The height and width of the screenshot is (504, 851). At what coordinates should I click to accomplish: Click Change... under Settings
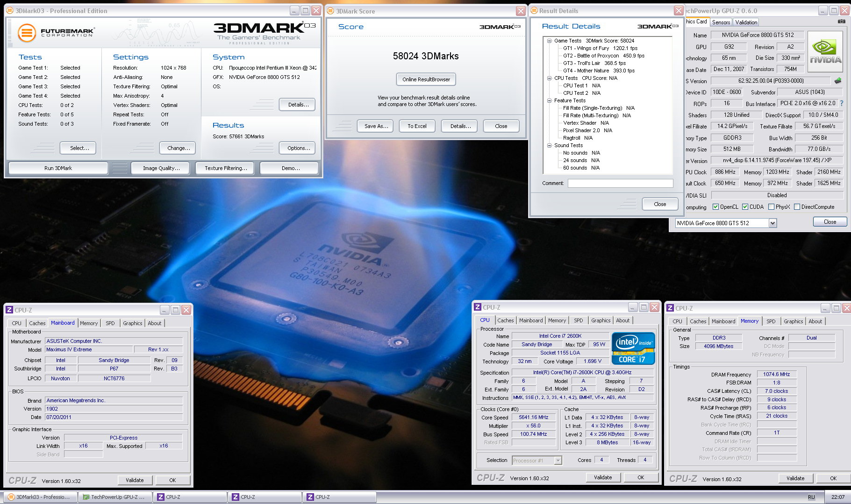coord(179,148)
